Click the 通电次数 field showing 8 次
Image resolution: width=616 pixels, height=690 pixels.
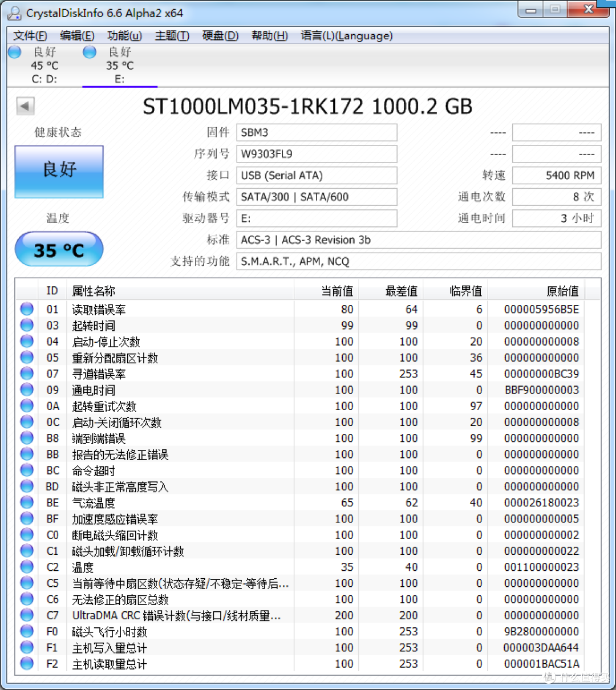[x=557, y=197]
